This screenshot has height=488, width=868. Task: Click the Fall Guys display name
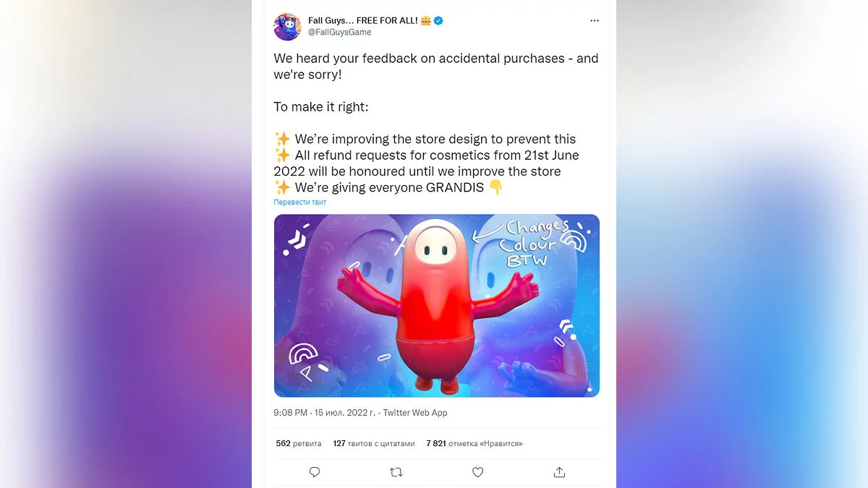point(362,20)
